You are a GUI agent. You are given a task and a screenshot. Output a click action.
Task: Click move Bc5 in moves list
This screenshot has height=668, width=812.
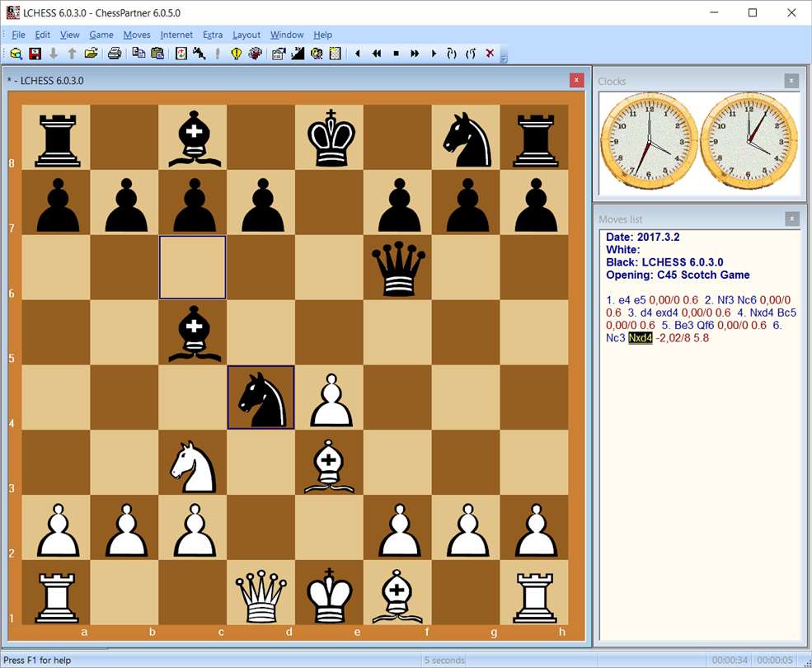(x=786, y=313)
